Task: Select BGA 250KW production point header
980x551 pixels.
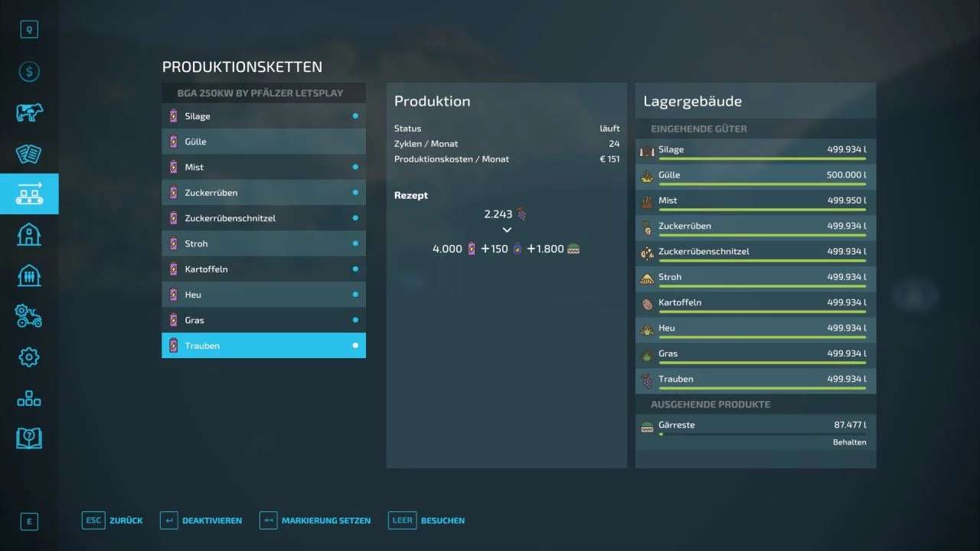Action: 263,93
